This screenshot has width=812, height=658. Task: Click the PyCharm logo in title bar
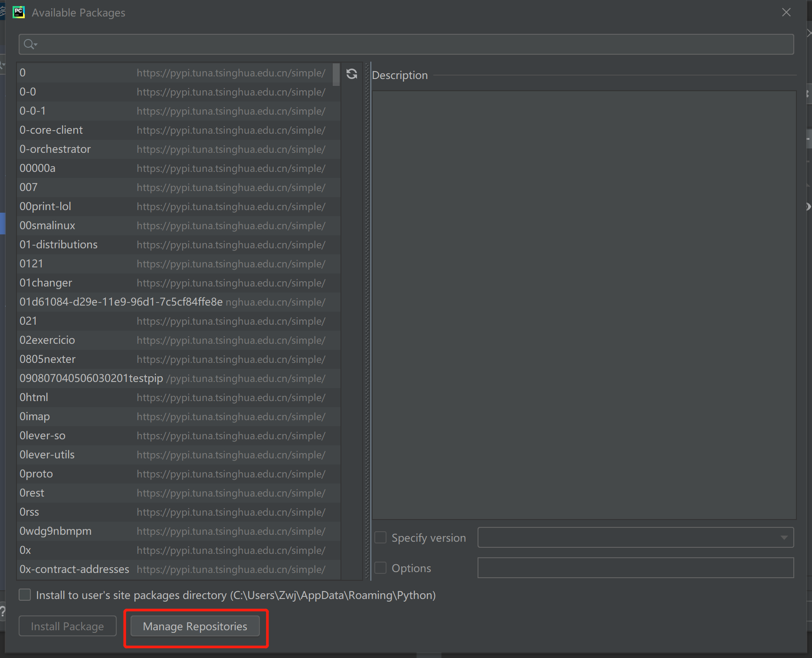click(x=19, y=12)
